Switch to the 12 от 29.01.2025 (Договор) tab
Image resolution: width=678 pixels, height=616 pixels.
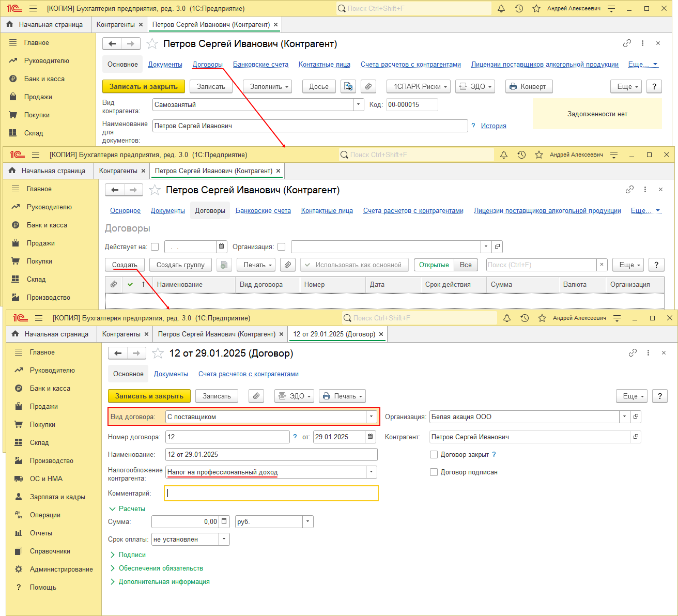[x=334, y=334]
